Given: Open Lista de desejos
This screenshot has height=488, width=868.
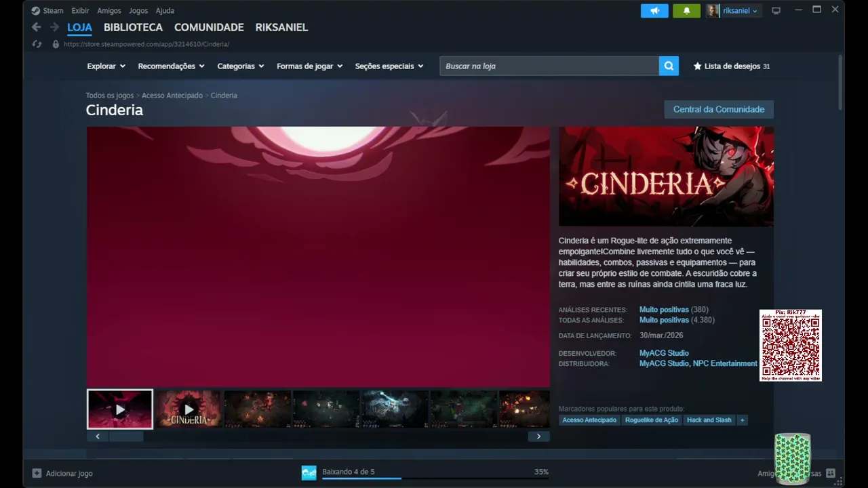Looking at the screenshot, I should (x=732, y=66).
